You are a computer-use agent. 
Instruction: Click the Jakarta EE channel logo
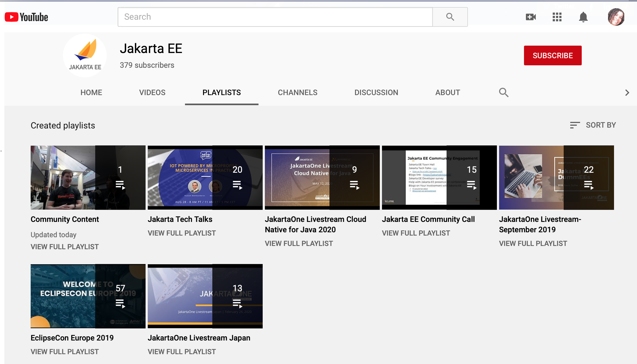85,55
